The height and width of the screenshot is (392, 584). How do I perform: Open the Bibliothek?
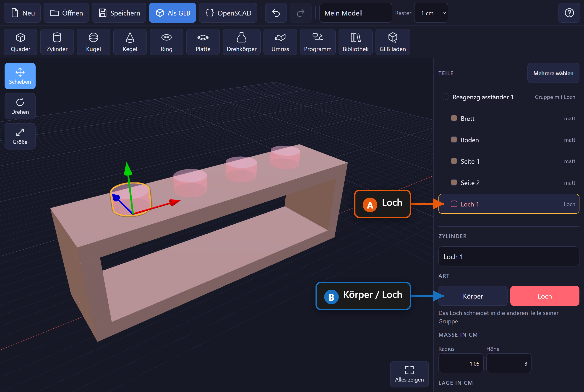(x=356, y=42)
